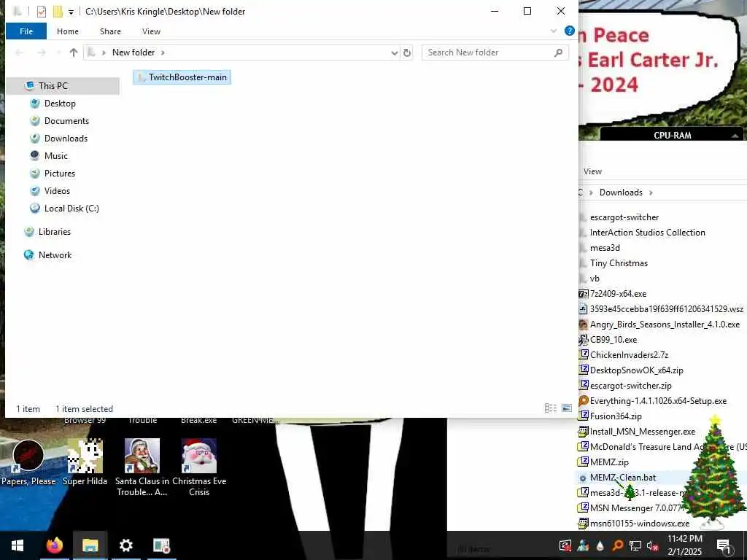Viewport: 747px width, 560px height.
Task: Select Angry_Birds_Seasons_Installer_4.1.0.exe
Action: 664,324
